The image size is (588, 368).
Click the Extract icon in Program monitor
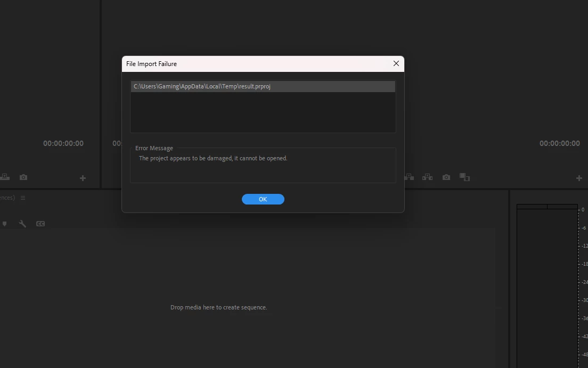click(x=428, y=177)
